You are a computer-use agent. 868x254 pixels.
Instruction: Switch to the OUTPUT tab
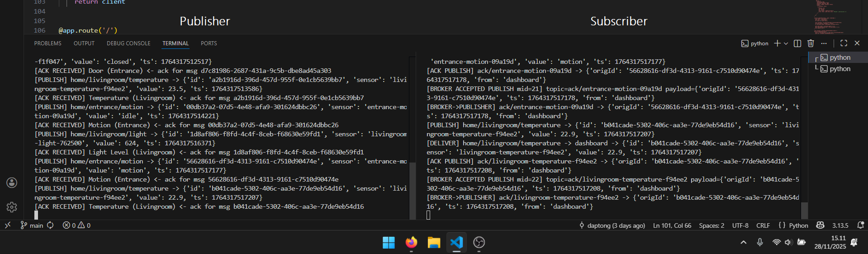click(84, 43)
